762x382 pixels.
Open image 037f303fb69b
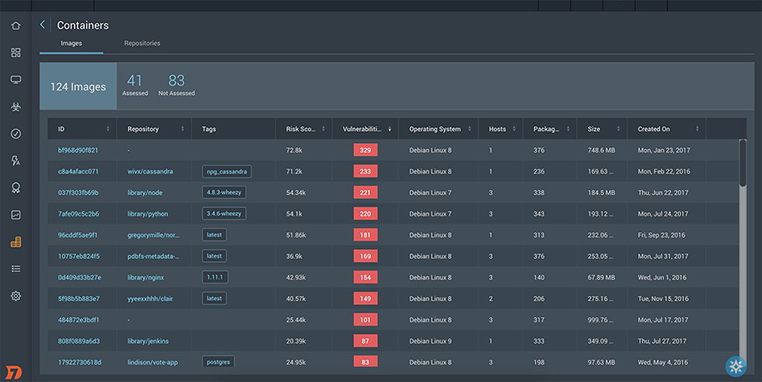click(x=78, y=192)
